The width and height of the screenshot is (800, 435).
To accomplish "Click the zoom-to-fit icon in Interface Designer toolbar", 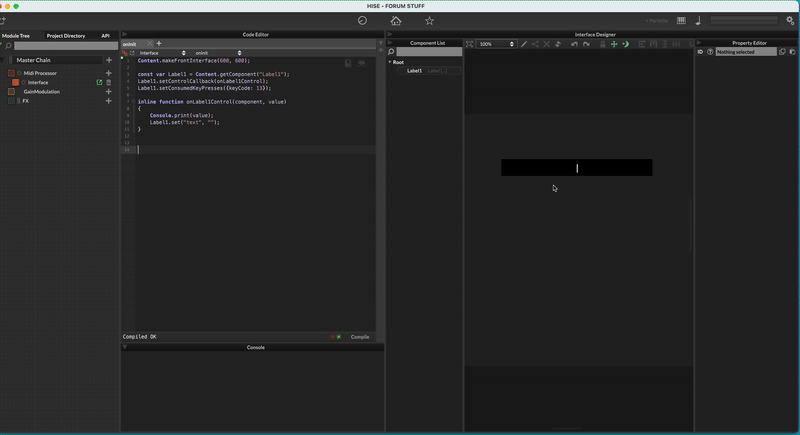I will pos(469,44).
